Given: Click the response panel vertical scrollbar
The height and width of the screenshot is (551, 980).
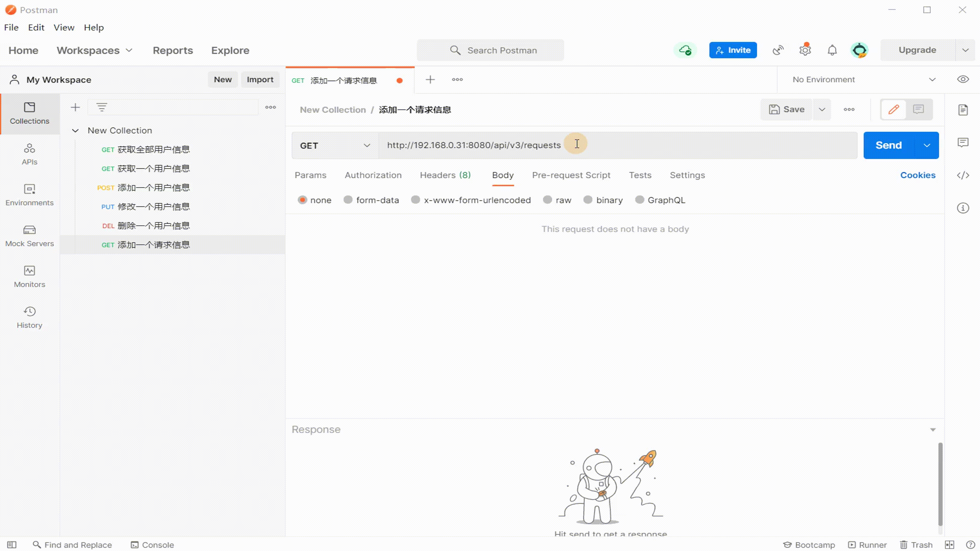Looking at the screenshot, I should tap(940, 484).
